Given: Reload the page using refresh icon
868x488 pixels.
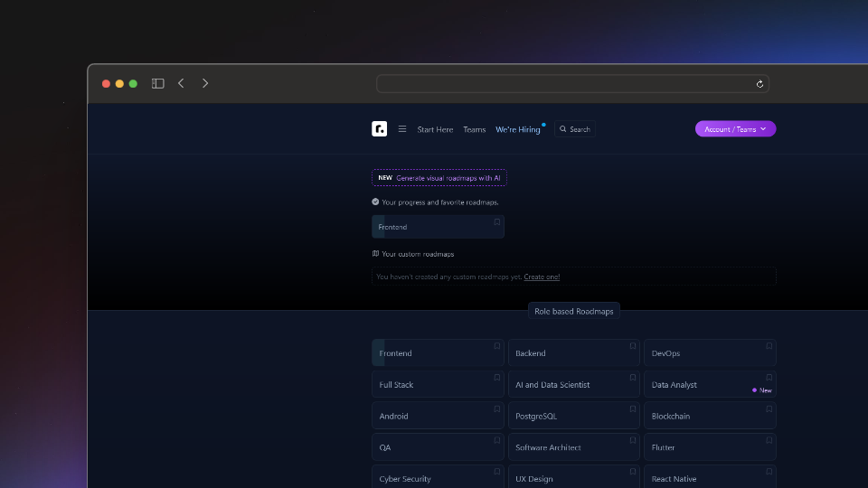Looking at the screenshot, I should [x=759, y=84].
